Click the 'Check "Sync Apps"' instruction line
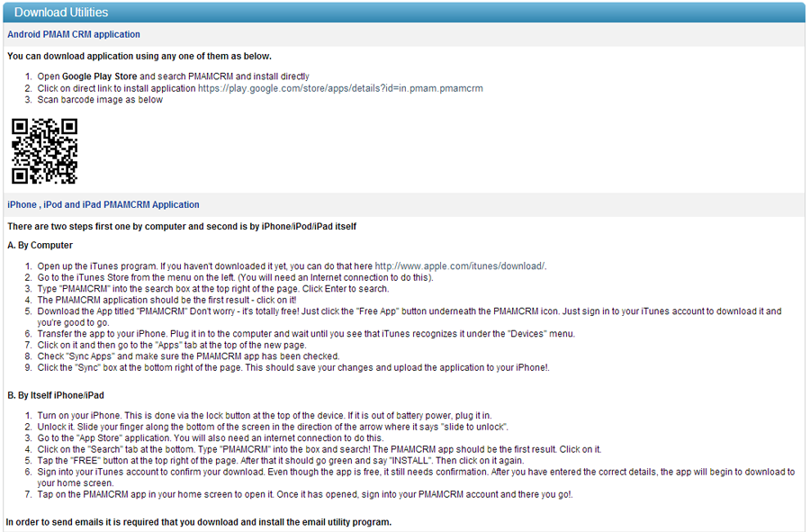The height and width of the screenshot is (532, 810). [x=188, y=356]
